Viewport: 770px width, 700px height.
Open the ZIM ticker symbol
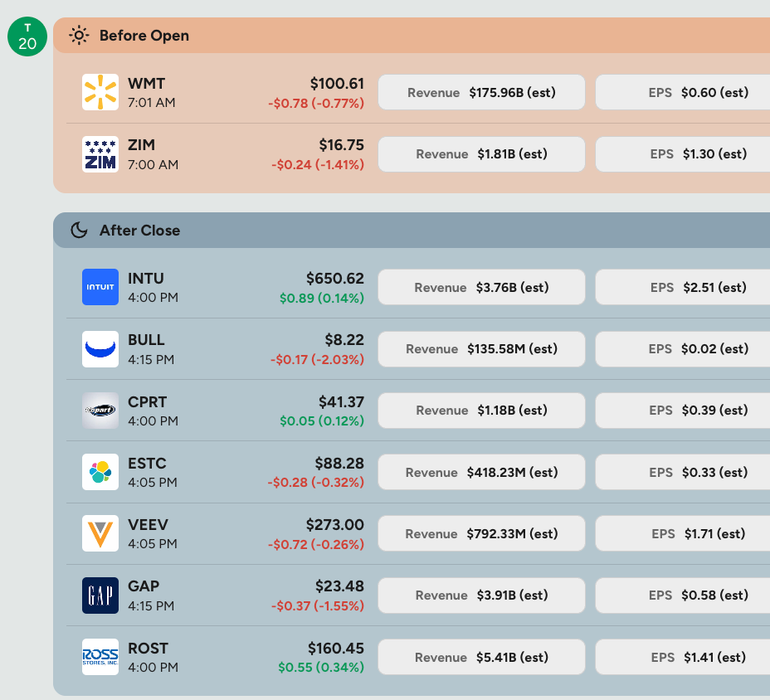tap(141, 145)
